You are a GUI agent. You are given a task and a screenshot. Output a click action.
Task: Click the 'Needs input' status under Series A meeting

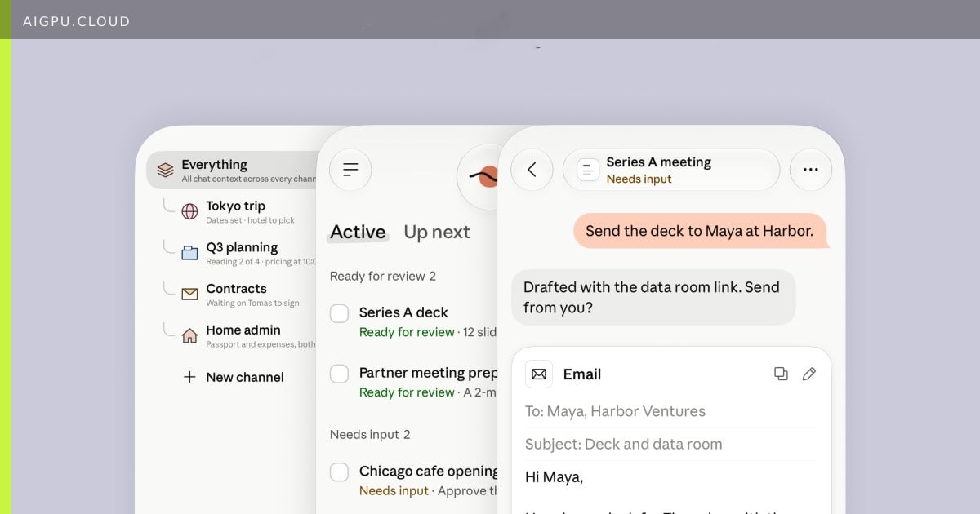(639, 179)
